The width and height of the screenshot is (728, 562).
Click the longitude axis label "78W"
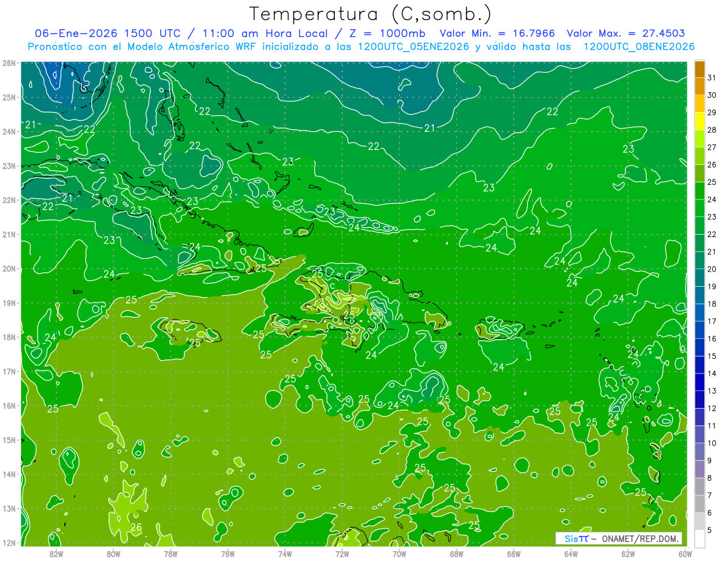tap(170, 554)
